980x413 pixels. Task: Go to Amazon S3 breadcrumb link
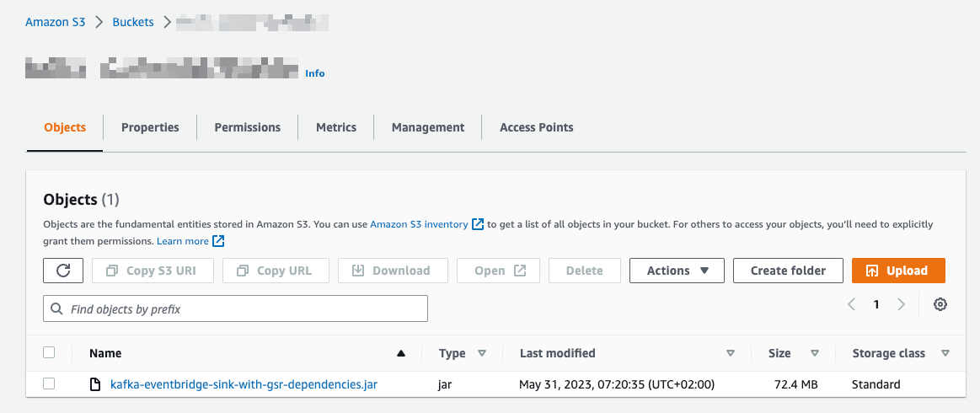[x=55, y=22]
